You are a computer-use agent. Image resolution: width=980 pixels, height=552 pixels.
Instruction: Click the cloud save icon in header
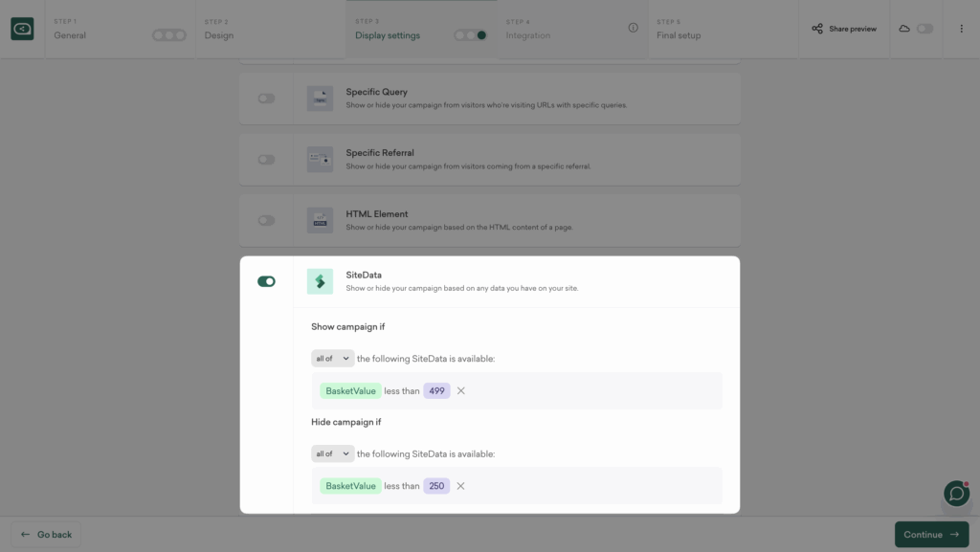[x=905, y=29]
